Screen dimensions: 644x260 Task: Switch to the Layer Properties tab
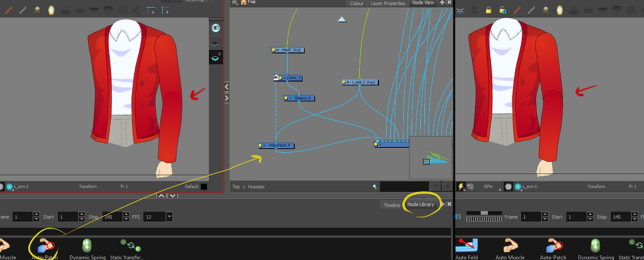pos(388,3)
